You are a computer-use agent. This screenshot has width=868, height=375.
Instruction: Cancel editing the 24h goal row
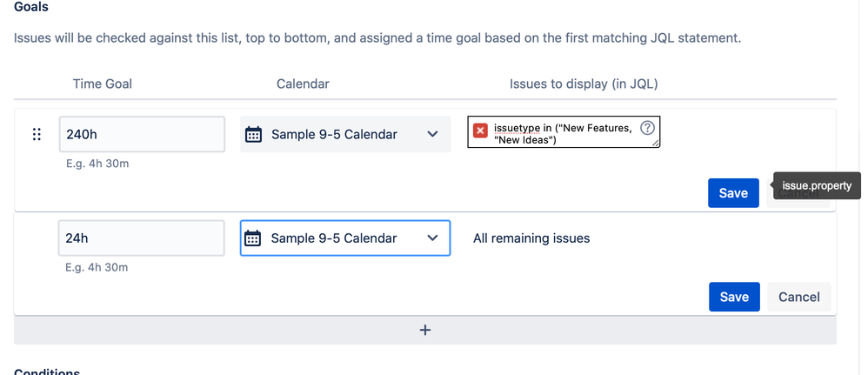click(799, 297)
